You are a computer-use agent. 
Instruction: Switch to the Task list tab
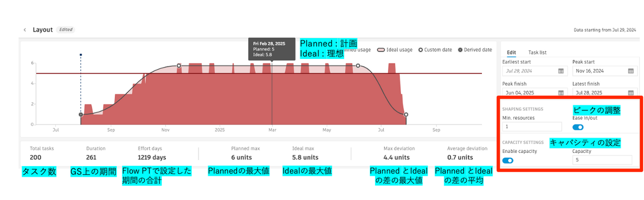[x=538, y=53]
